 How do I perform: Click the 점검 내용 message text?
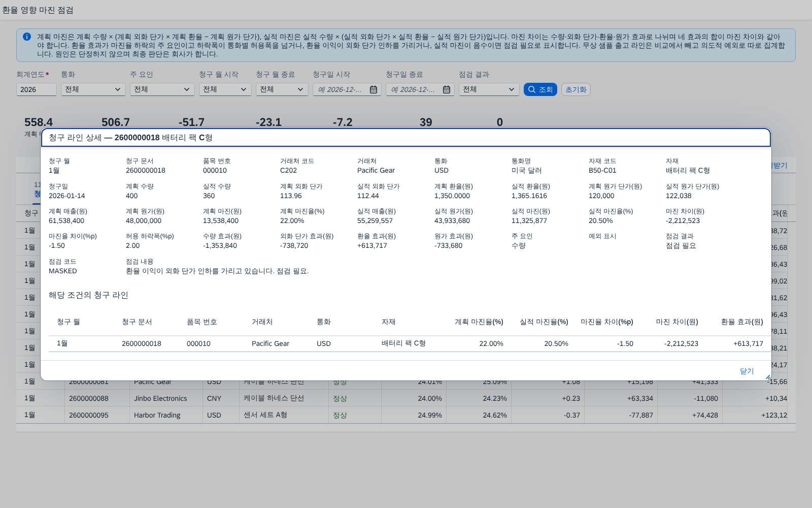pyautogui.click(x=217, y=271)
